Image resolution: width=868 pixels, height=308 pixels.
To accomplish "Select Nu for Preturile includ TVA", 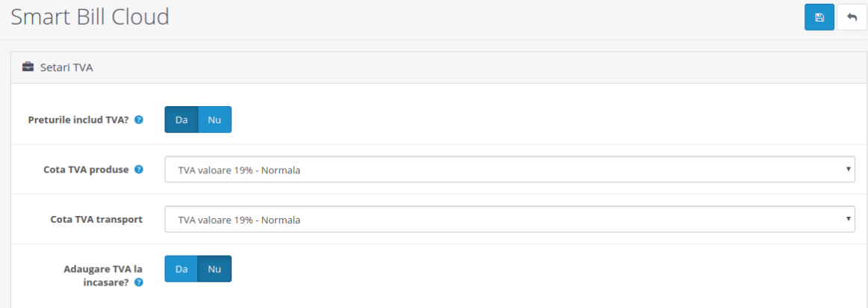I will click(214, 120).
